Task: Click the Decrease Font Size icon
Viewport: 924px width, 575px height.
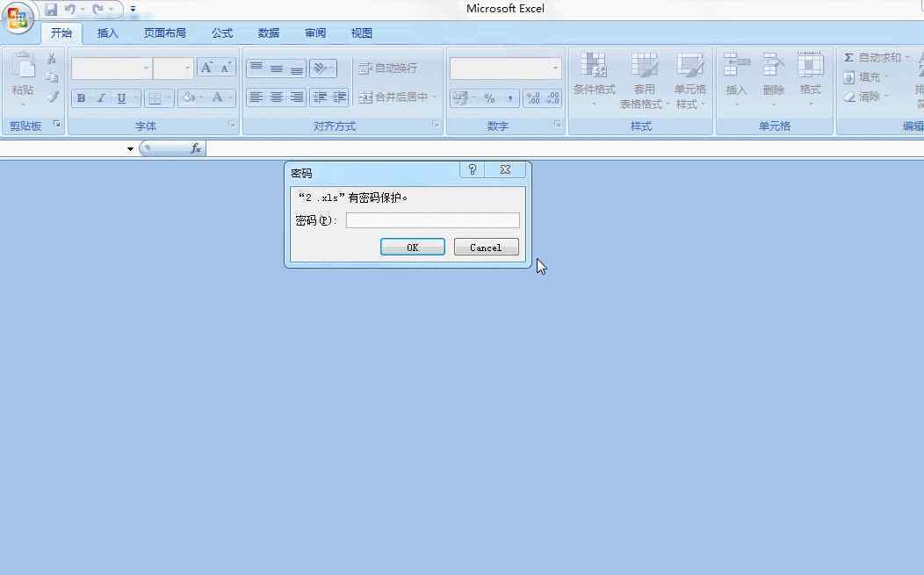Action: [x=226, y=68]
